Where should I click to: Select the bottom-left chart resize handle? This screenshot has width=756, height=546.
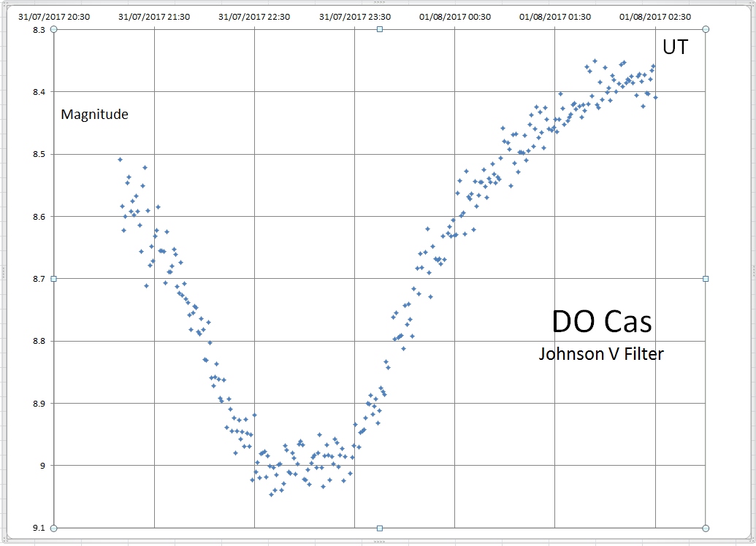click(53, 528)
